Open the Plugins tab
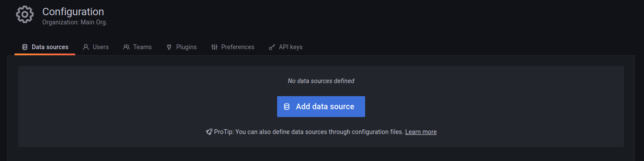644x161 pixels. pyautogui.click(x=181, y=47)
